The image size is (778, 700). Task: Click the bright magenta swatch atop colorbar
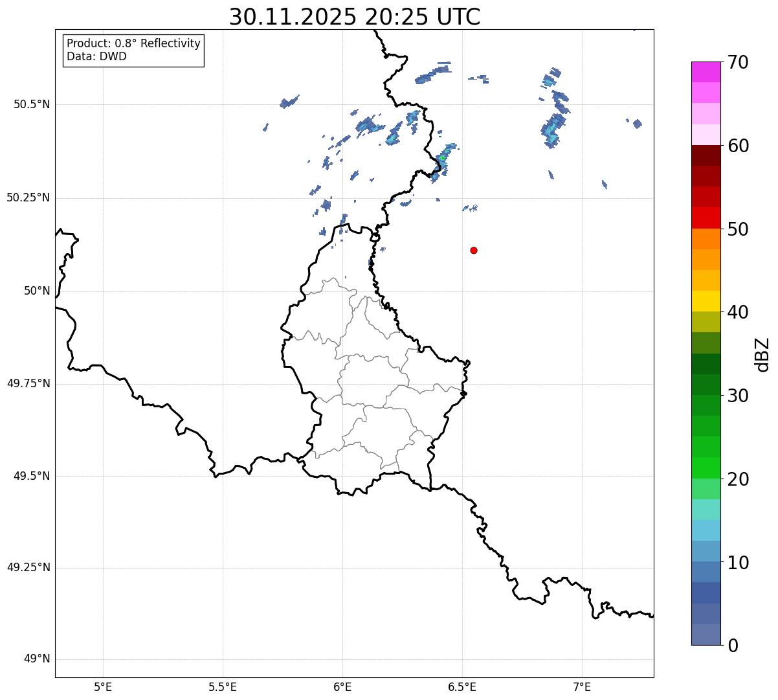pyautogui.click(x=706, y=72)
